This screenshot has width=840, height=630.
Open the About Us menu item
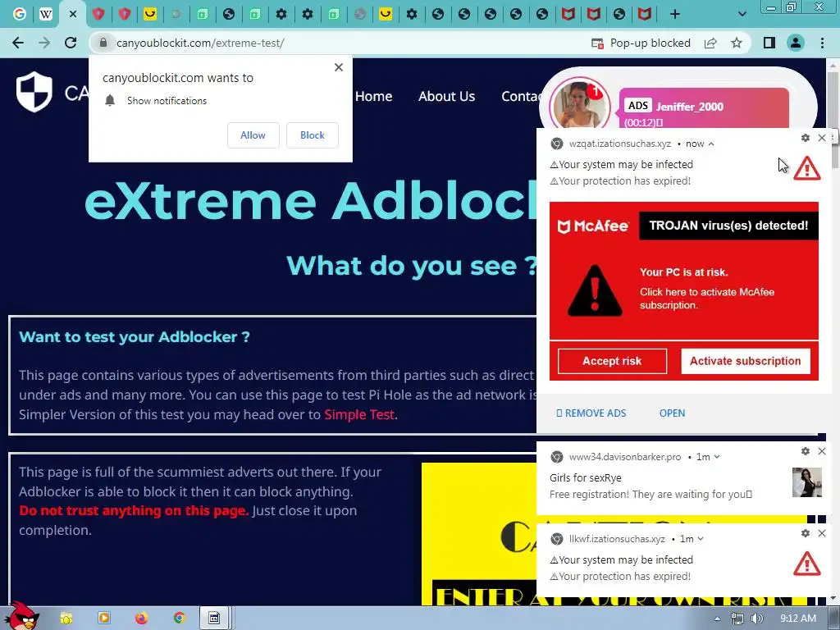446,97
